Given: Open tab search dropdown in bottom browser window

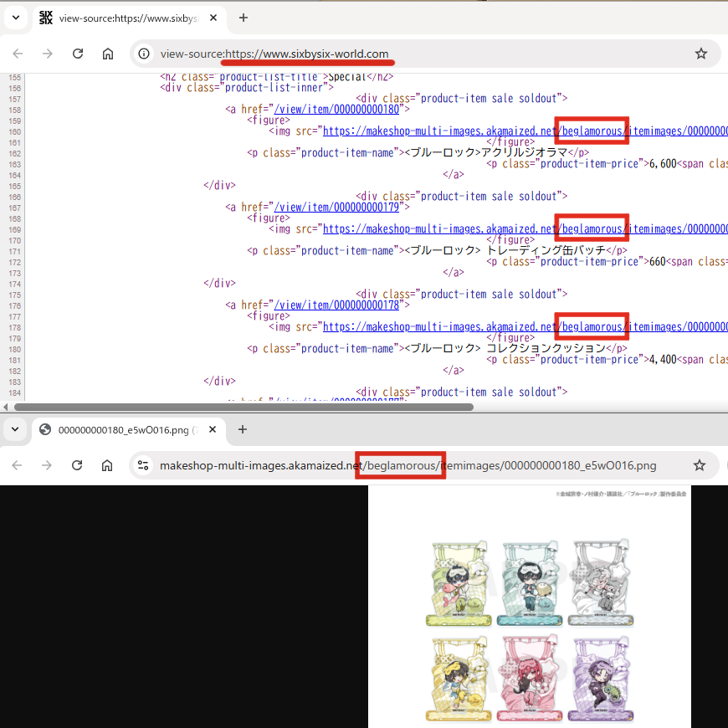Looking at the screenshot, I should (15, 429).
